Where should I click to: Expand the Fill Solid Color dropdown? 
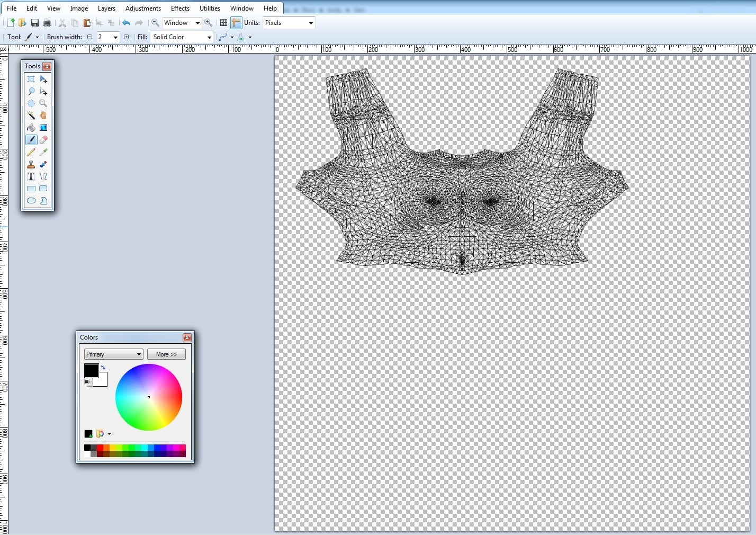pyautogui.click(x=182, y=37)
